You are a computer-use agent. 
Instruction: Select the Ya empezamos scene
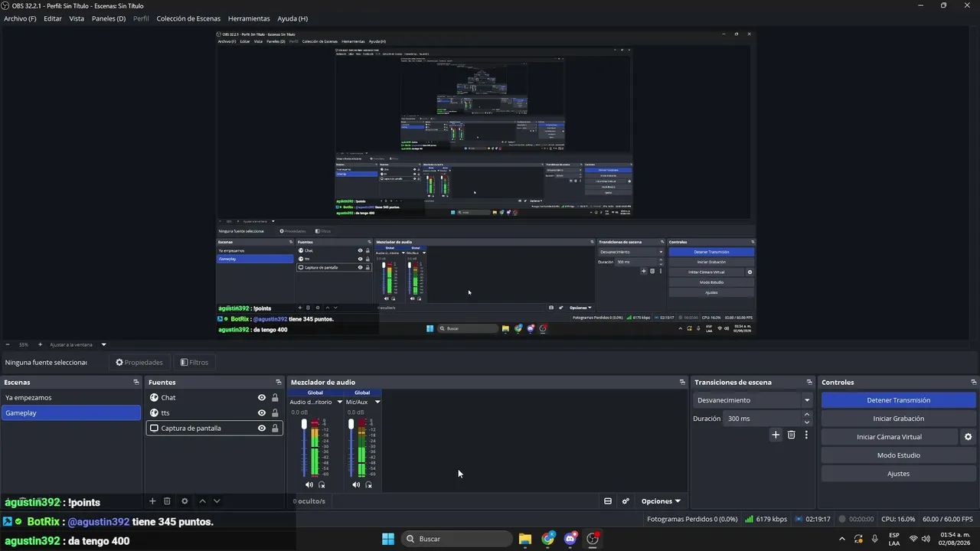71,398
